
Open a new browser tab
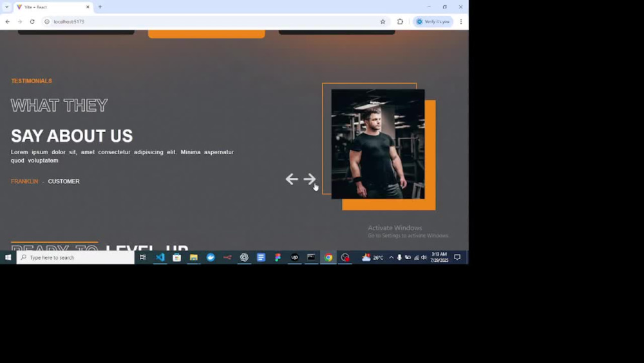click(100, 7)
